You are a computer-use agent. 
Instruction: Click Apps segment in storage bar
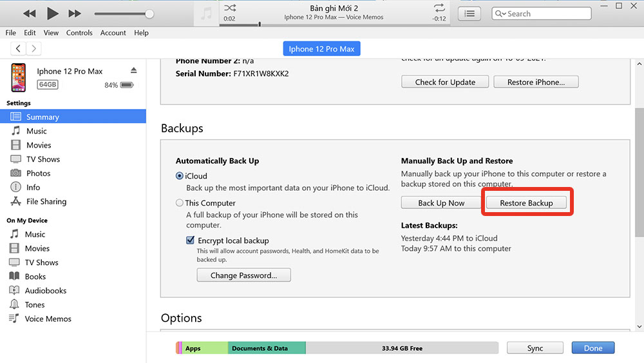[x=205, y=348]
